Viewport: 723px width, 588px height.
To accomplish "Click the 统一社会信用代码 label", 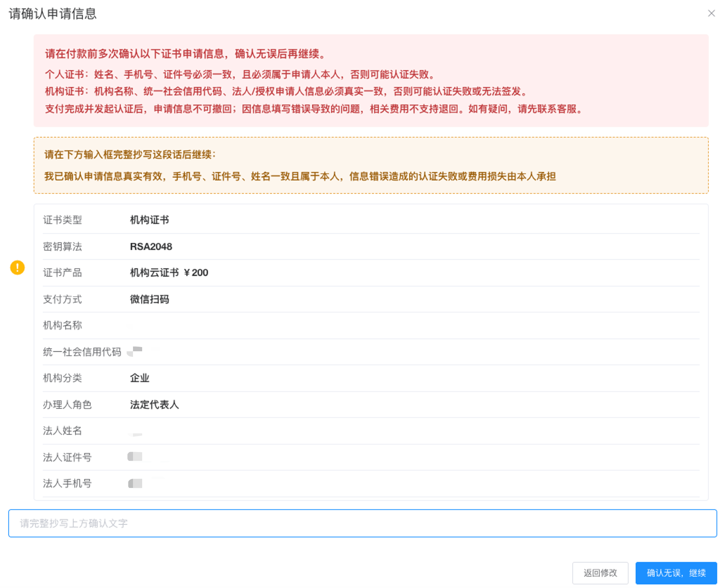I will point(82,352).
